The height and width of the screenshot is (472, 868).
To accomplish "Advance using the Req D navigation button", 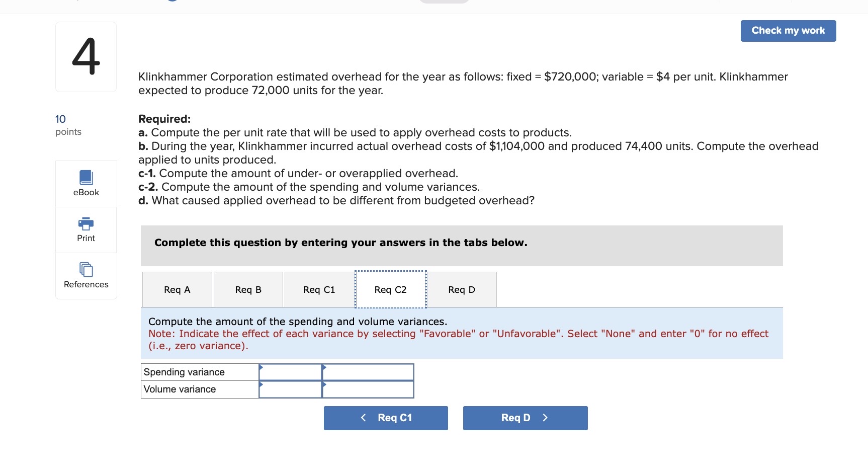I will click(525, 417).
